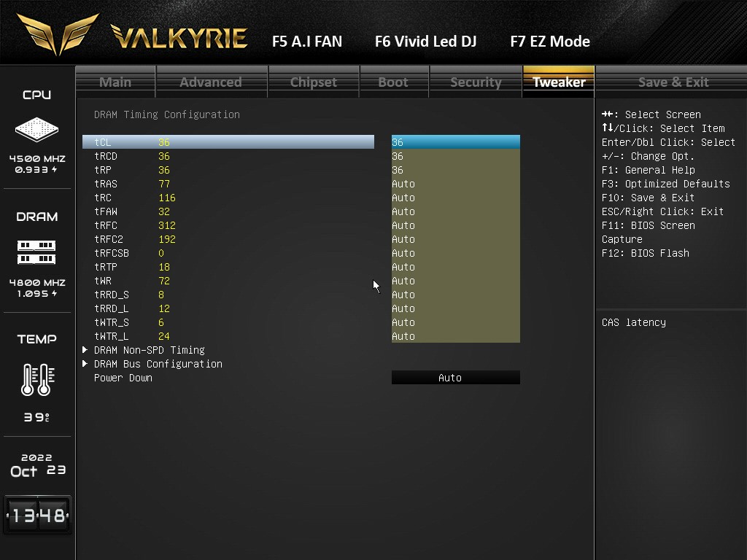This screenshot has height=560, width=747.
Task: Switch to the Advanced tab
Action: (x=211, y=82)
